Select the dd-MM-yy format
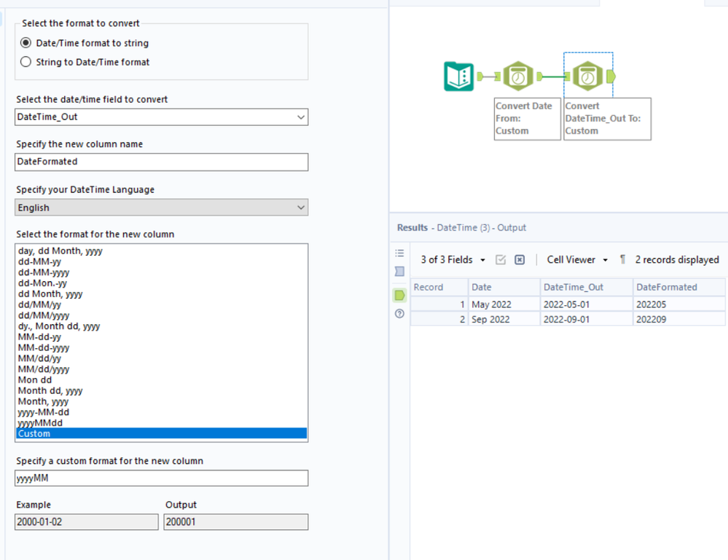 161,261
